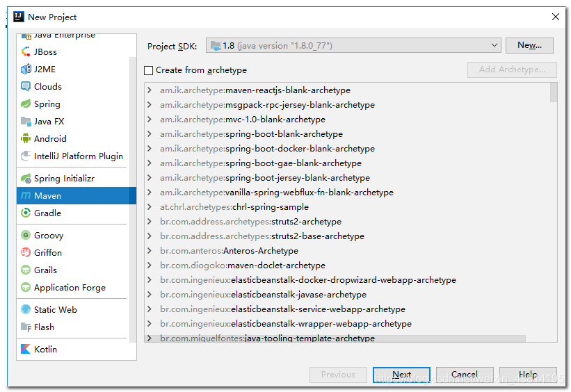The image size is (571, 392).
Task: Pick the Spring leaf icon
Action: [26, 104]
